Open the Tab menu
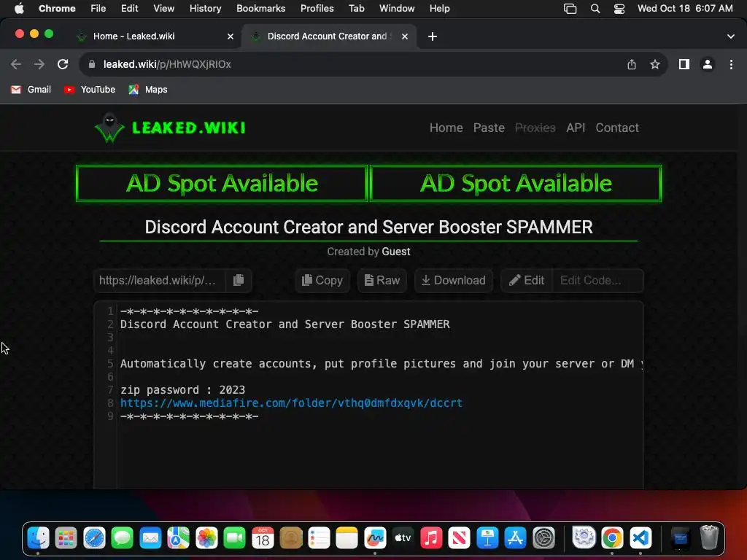 (356, 9)
